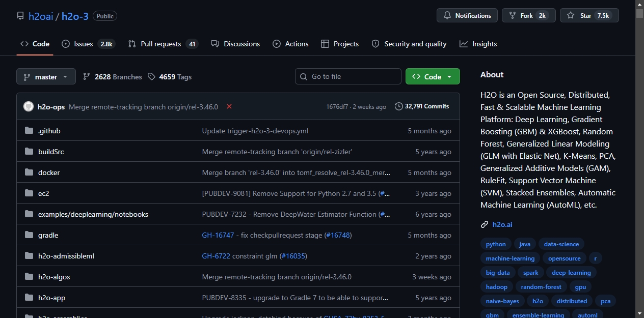Open pull request #16748 link
Viewport: 644px width, 318px height.
[x=338, y=235]
